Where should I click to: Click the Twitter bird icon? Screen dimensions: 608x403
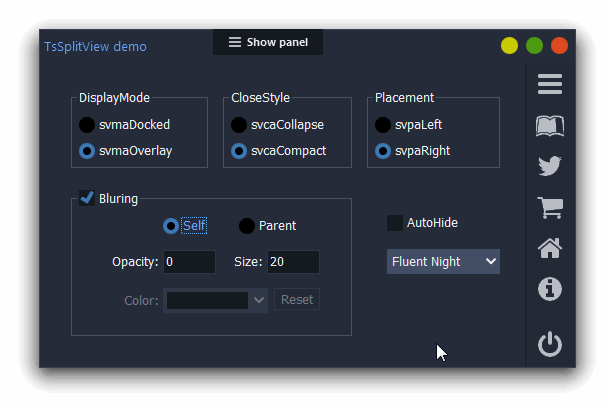pos(549,166)
